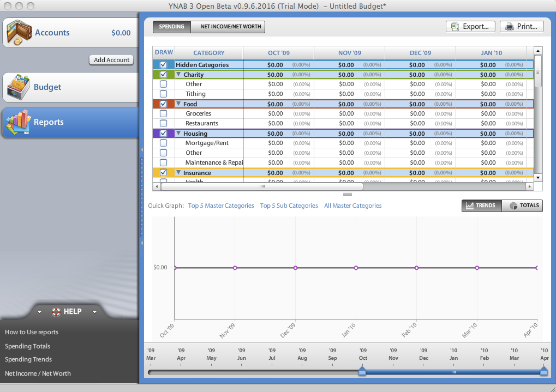Click the table scroll-up arrow

(538, 51)
